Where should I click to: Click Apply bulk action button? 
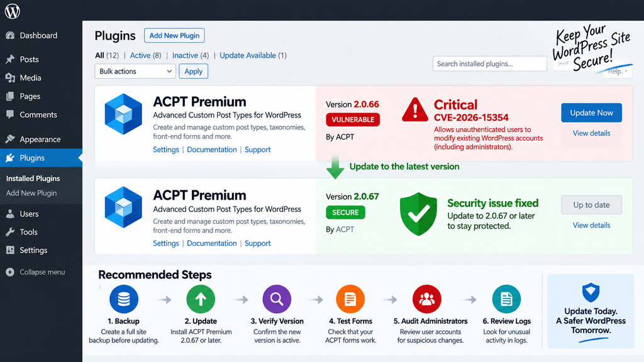tap(194, 72)
